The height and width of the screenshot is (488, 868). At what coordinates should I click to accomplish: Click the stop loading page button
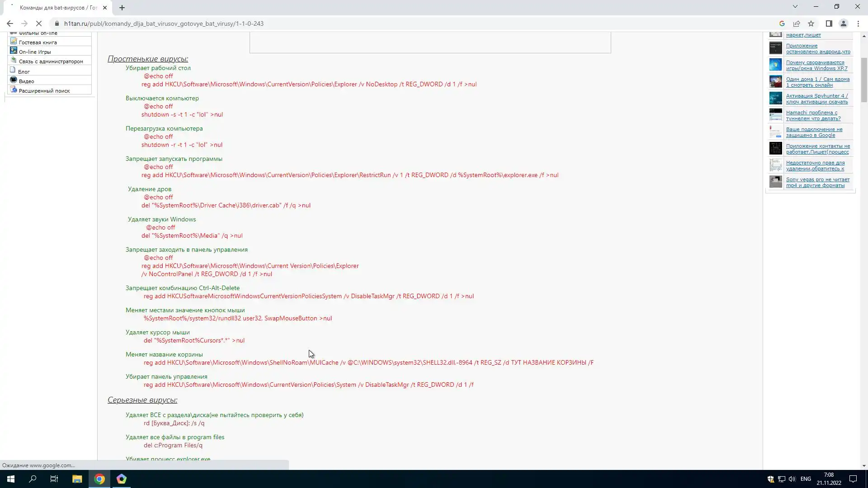tap(39, 23)
